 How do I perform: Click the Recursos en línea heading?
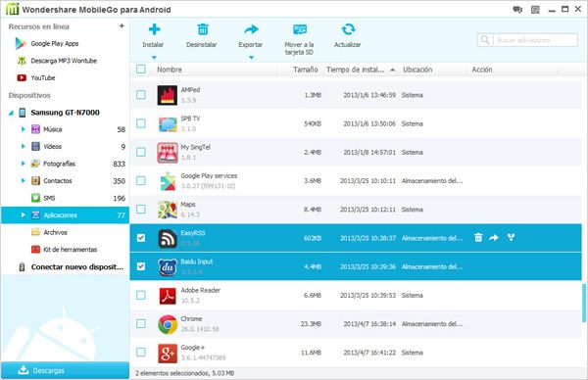(38, 26)
